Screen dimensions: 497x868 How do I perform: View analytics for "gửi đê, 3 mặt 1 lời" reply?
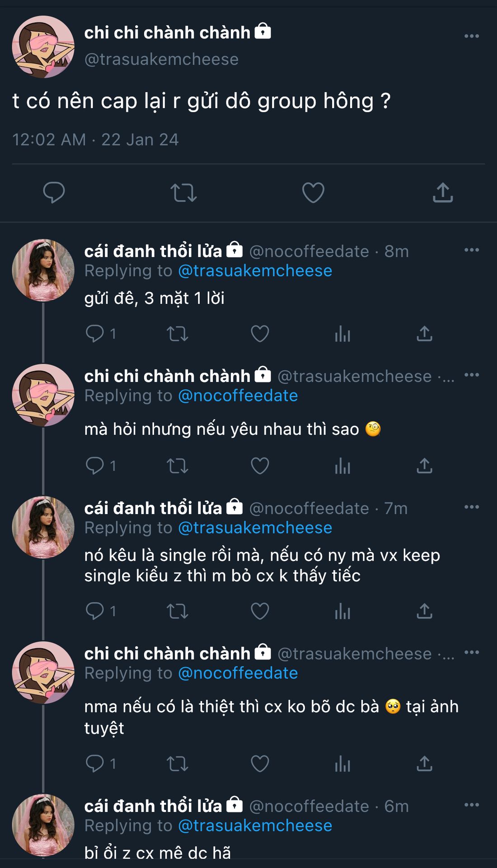342,334
